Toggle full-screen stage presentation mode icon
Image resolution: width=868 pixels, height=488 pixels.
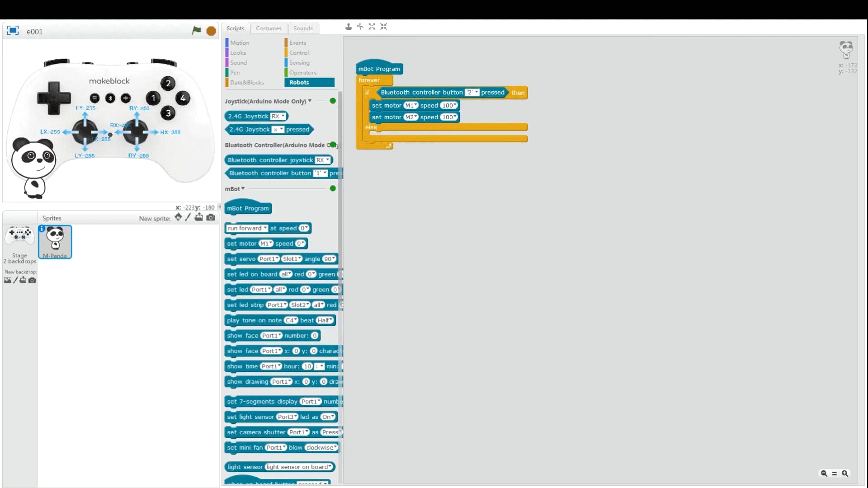[13, 31]
